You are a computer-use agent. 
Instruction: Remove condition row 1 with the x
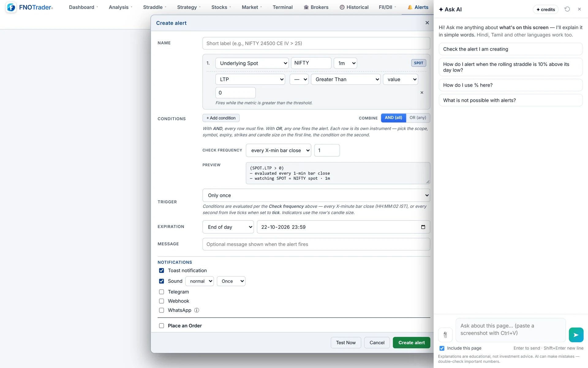(422, 93)
